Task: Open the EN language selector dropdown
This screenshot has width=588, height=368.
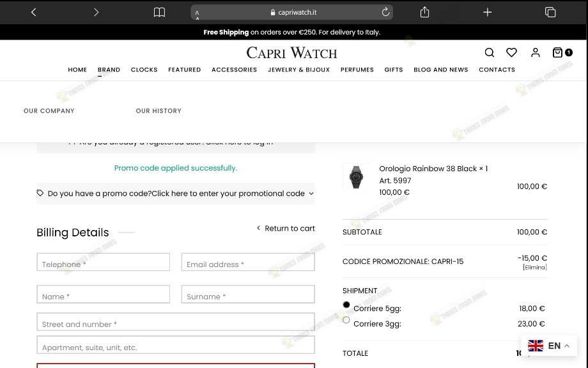Action: (x=549, y=346)
